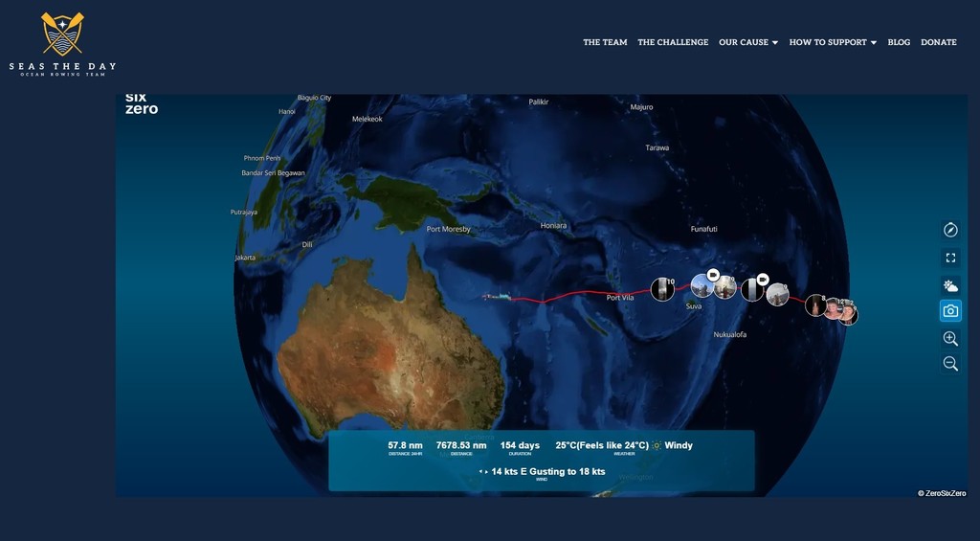
Task: Click the ZeroSixZero copyright link
Action: [941, 493]
